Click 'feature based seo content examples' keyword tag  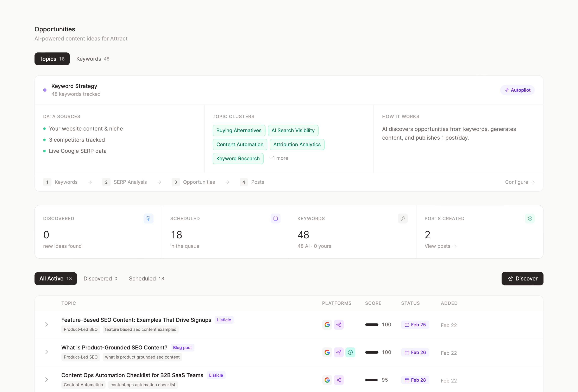tap(140, 329)
